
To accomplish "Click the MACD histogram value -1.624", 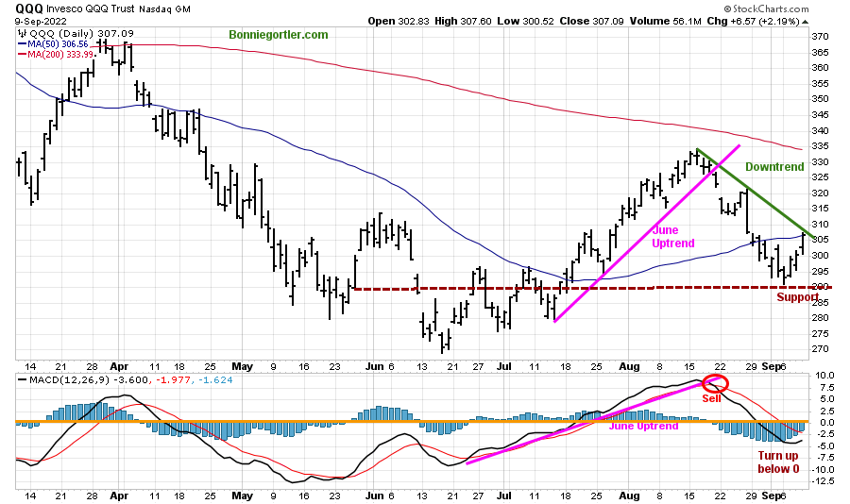I will [x=215, y=380].
